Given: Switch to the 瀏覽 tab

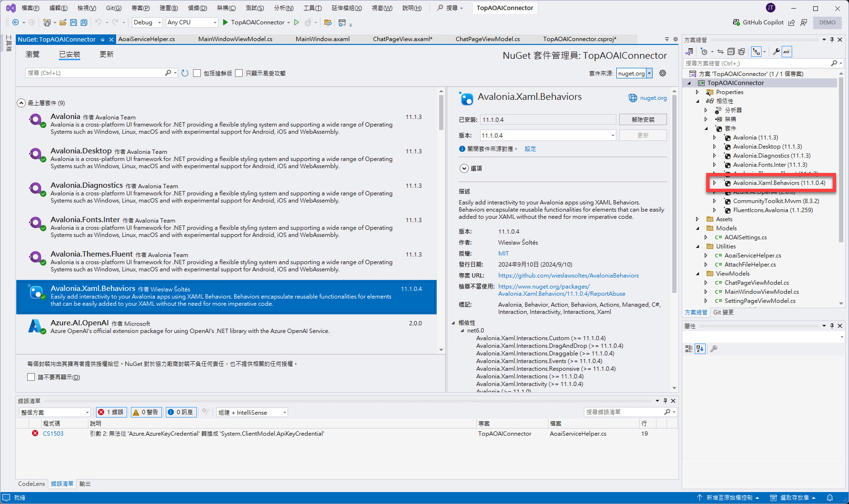Looking at the screenshot, I should click(x=32, y=54).
